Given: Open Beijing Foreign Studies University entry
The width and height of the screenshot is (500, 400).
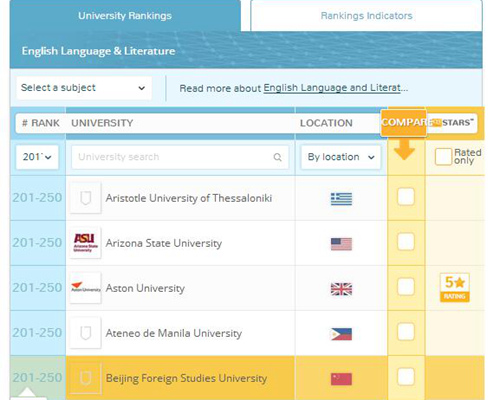Looking at the screenshot, I should [x=186, y=378].
